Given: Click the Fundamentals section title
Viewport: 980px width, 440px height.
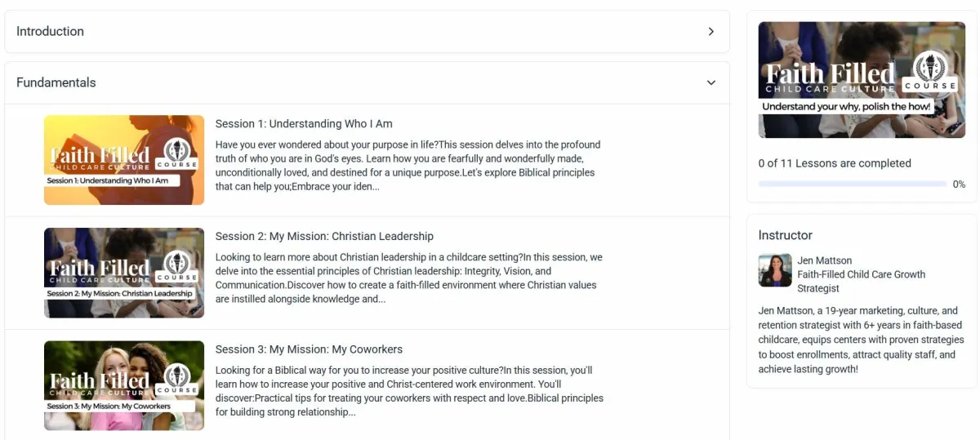Looking at the screenshot, I should pyautogui.click(x=56, y=82).
